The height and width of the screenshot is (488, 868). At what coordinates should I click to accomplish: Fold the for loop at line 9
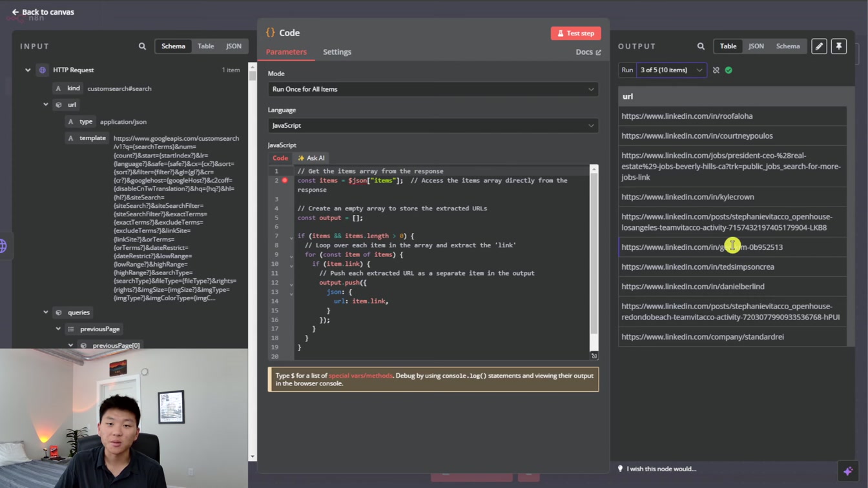pos(291,255)
